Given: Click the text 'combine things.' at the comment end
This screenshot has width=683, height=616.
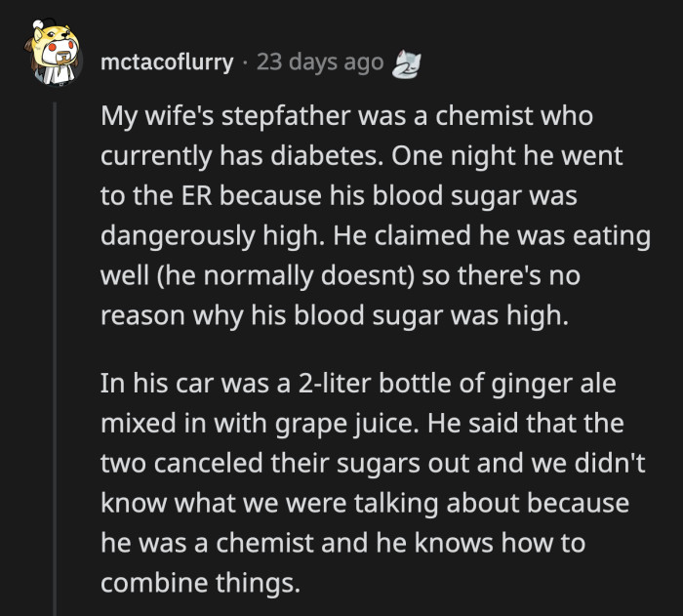Looking at the screenshot, I should (200, 583).
